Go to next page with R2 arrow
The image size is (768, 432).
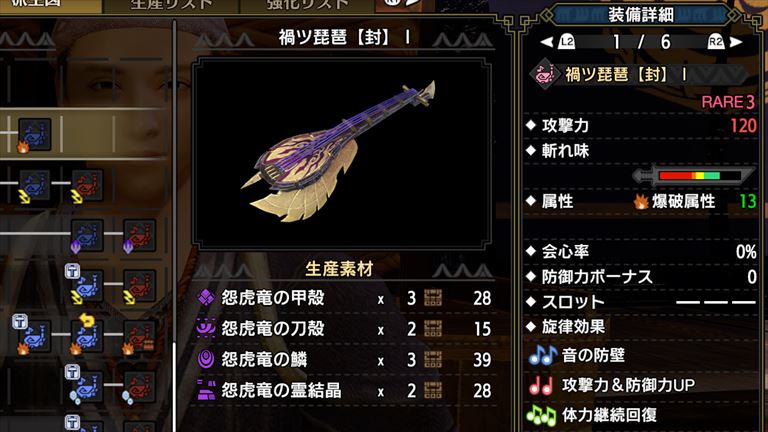[x=725, y=42]
